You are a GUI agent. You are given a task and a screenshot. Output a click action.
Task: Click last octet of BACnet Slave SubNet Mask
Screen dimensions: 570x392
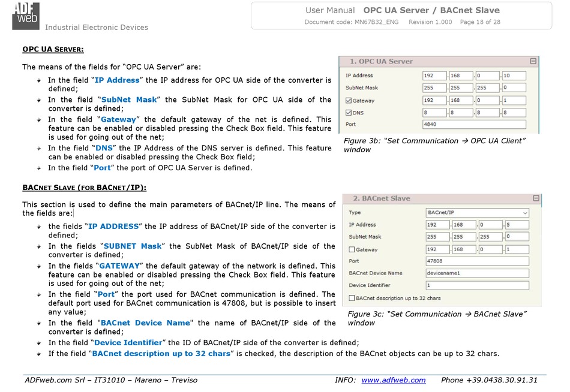coord(517,237)
